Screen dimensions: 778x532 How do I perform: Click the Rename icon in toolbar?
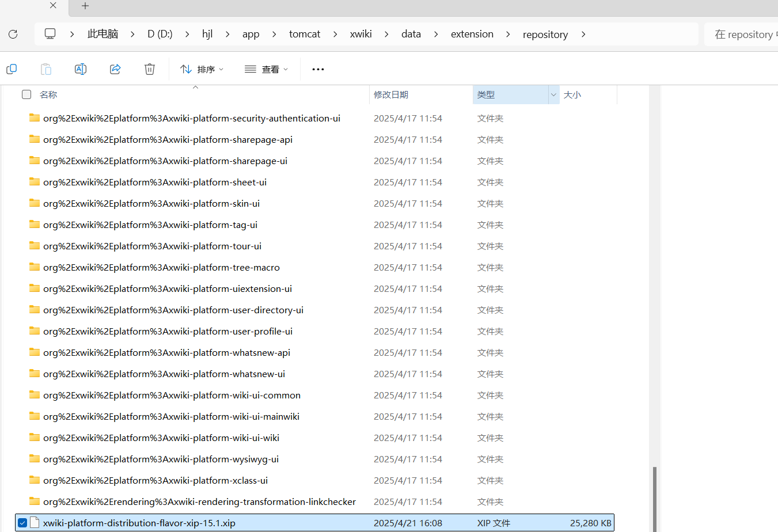[x=81, y=69]
